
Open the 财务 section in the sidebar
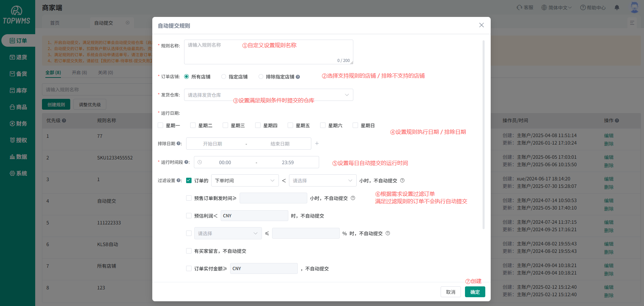18,123
